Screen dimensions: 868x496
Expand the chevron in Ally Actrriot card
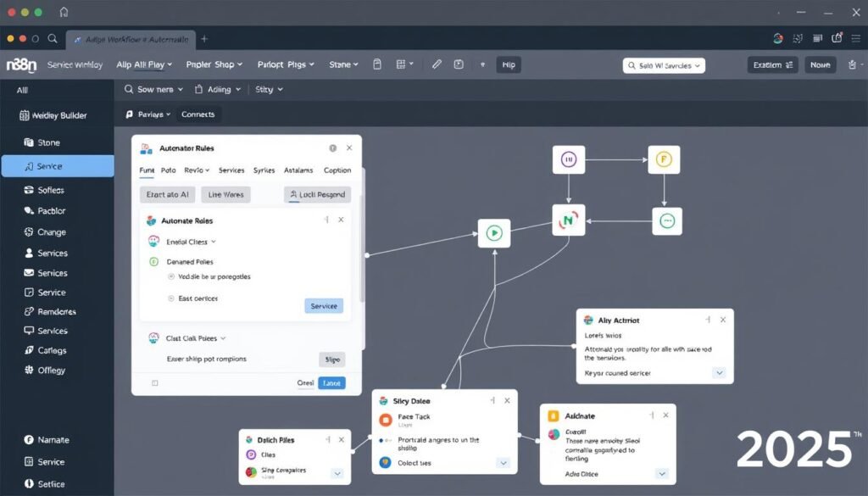point(719,372)
